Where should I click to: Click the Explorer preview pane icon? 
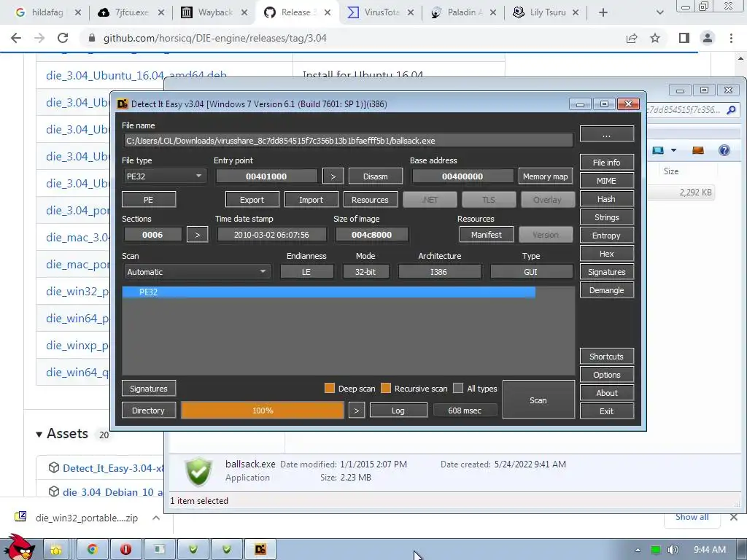coord(698,150)
